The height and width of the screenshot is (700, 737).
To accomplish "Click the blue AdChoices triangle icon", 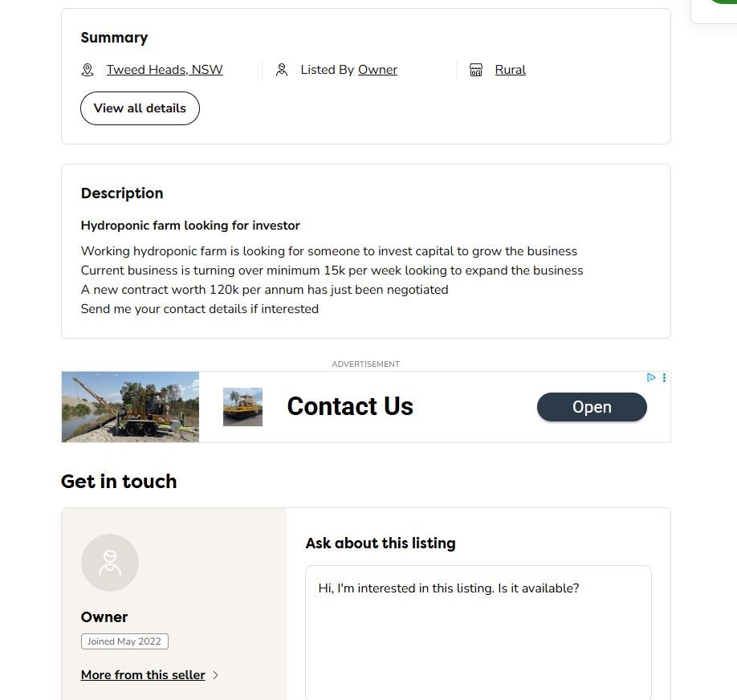I will tap(652, 377).
